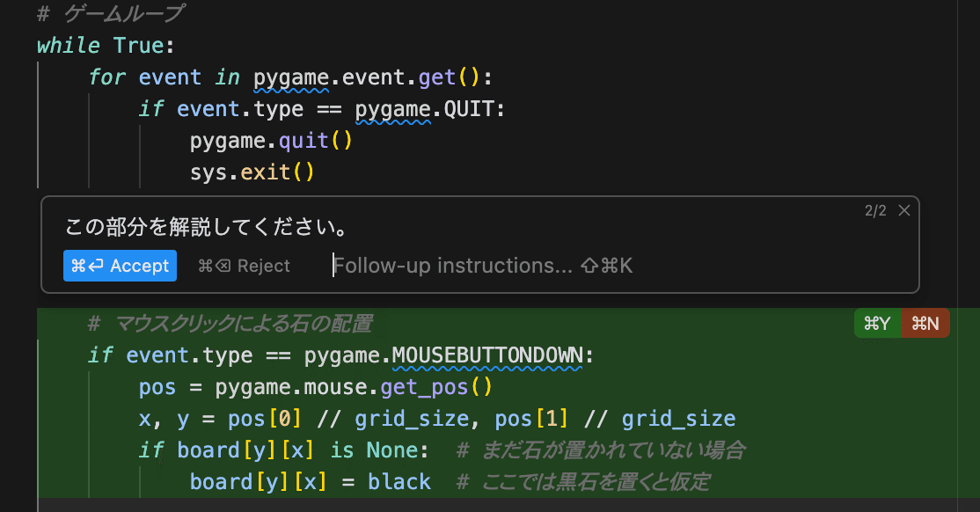980x512 pixels.
Task: Reject the diff hunk with ⌘N button
Action: pos(925,324)
